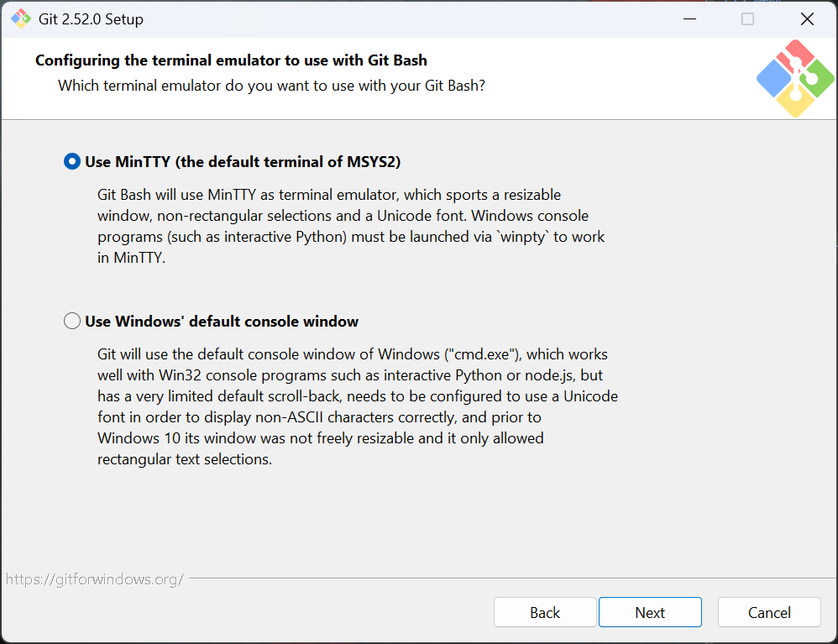Select the Use MinTTY radio button
Screen dimensions: 838x644
tap(72, 161)
